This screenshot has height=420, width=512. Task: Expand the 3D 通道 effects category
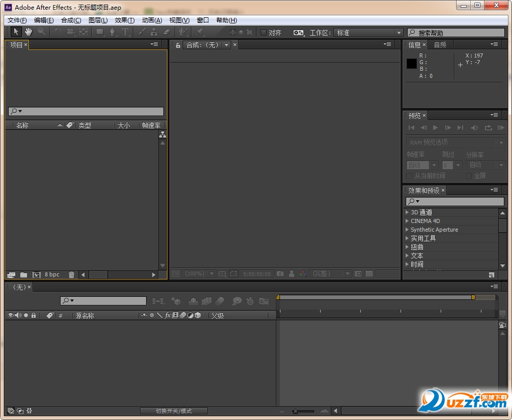(x=407, y=212)
